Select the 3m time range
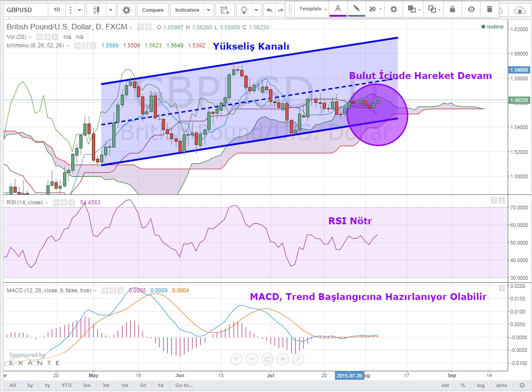Image resolution: width=532 pixels, height=392 pixels. 105,385
